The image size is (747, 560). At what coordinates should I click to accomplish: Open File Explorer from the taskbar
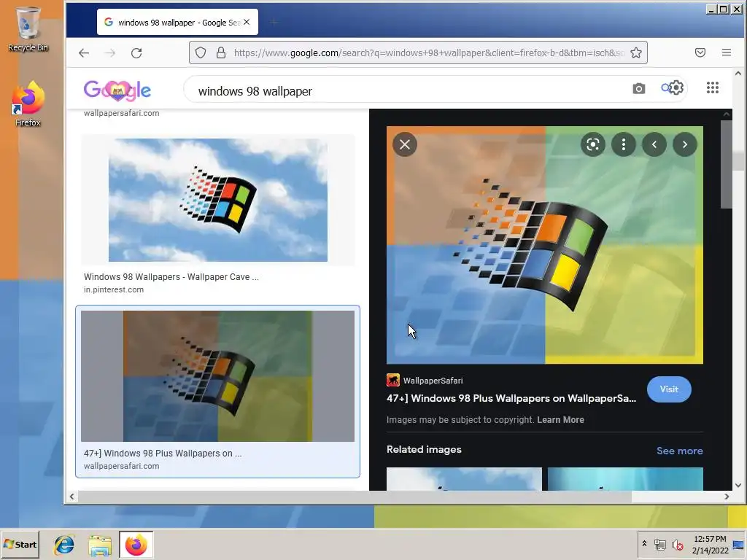[x=100, y=545]
